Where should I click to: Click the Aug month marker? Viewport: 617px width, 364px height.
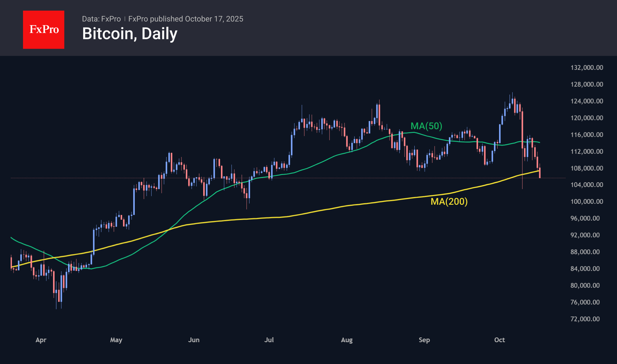click(347, 340)
